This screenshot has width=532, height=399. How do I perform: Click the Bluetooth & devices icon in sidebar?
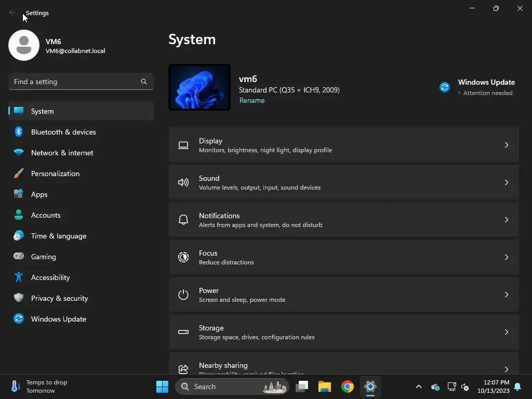(x=19, y=132)
